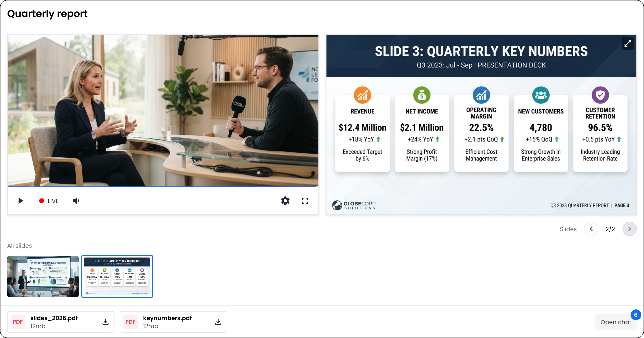Mute the video volume speaker icon
The image size is (644, 338).
click(x=76, y=201)
